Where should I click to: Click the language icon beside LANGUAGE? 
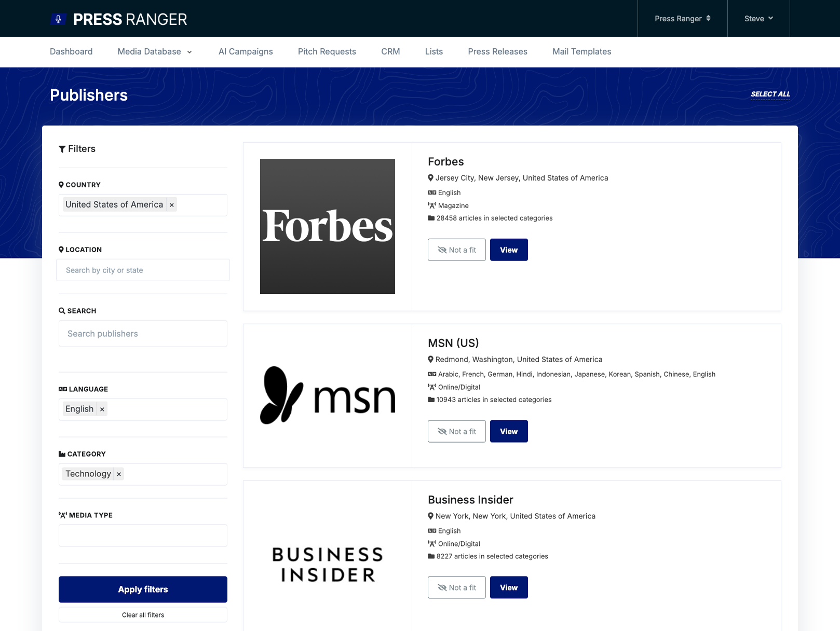coord(62,389)
